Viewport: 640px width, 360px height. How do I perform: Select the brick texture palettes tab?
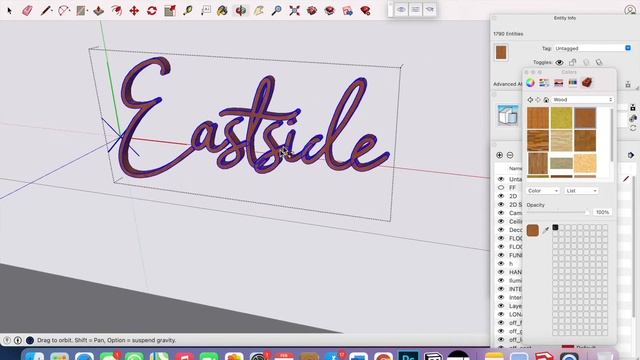coord(587,83)
